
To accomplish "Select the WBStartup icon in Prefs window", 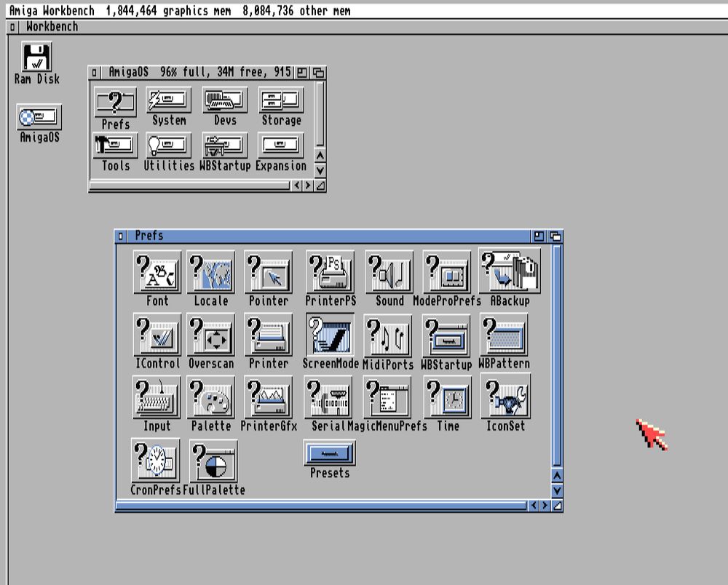I will [446, 336].
